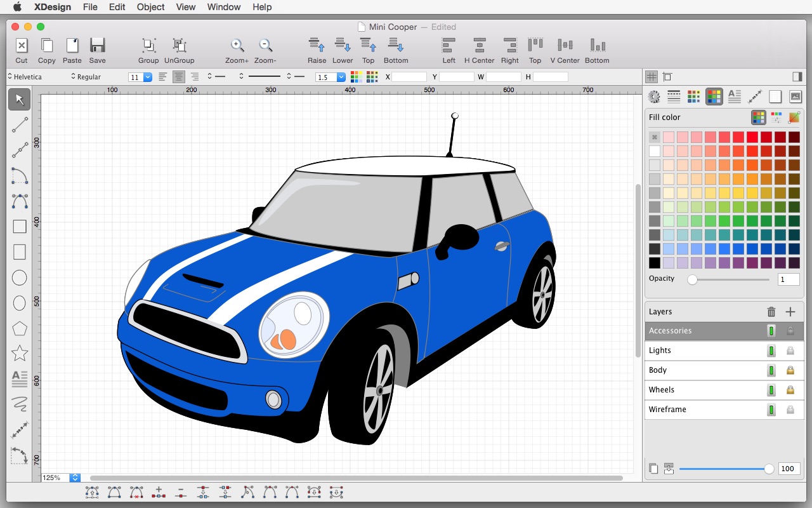
Task: Pick the black fill color swatch
Action: 655,263
